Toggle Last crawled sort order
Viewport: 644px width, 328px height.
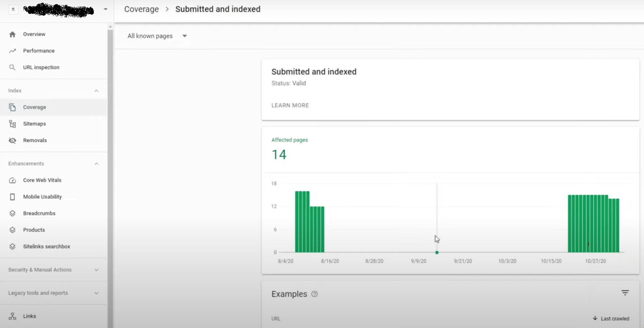[611, 318]
